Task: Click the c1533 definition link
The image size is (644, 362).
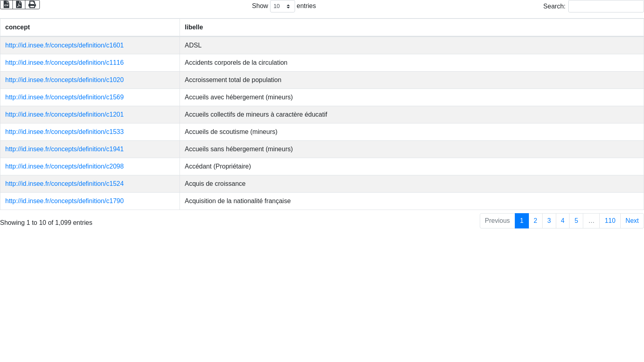Action: [x=64, y=132]
